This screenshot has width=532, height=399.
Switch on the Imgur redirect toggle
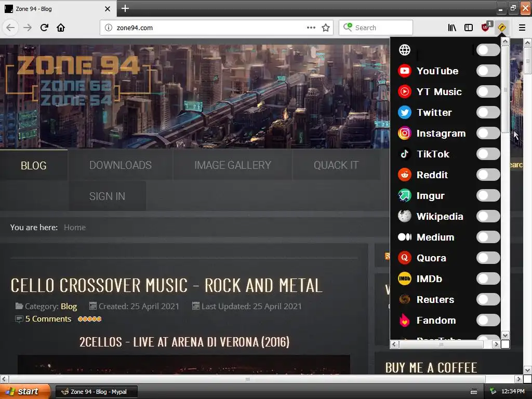point(488,195)
